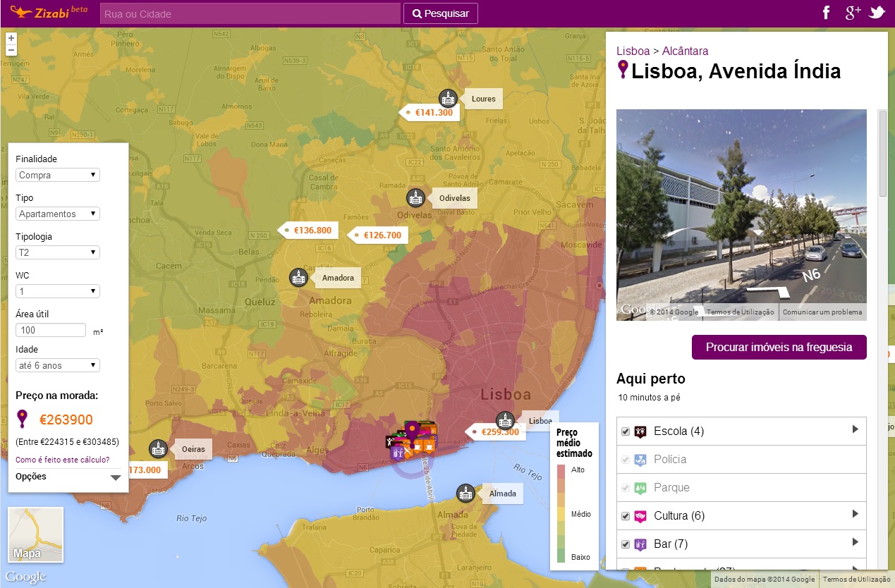Screen dimensions: 895x588
Task: Click the Pesquisar search button
Action: click(x=441, y=13)
